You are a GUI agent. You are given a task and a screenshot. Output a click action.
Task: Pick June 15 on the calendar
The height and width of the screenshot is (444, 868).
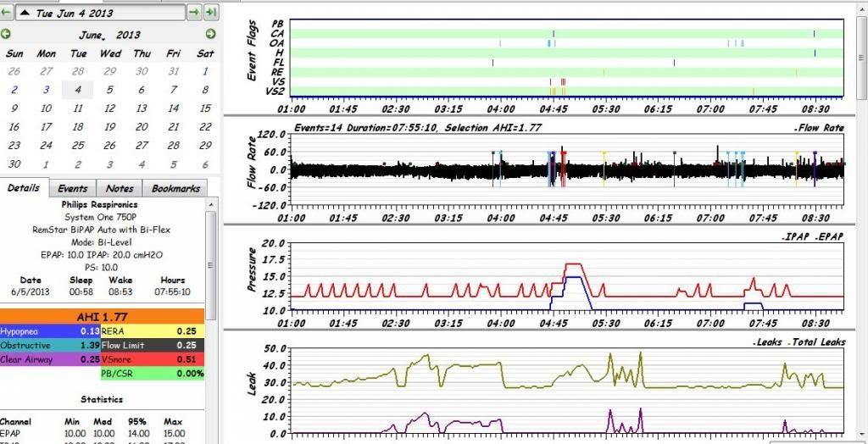pos(204,108)
